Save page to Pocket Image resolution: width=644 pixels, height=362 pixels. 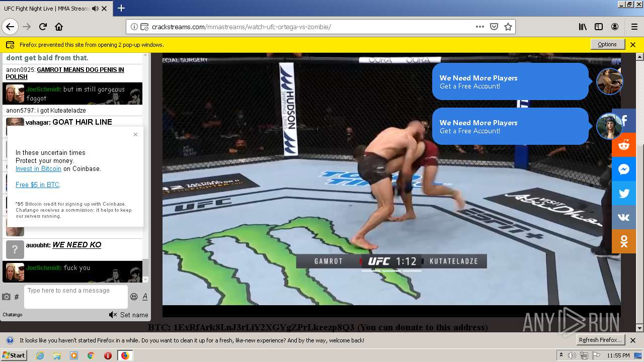coord(494,27)
